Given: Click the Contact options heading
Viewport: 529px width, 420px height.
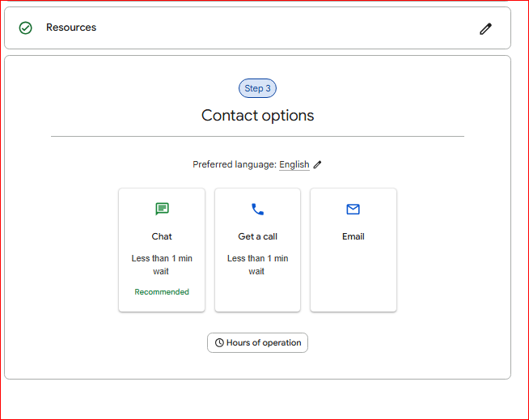Looking at the screenshot, I should (257, 116).
